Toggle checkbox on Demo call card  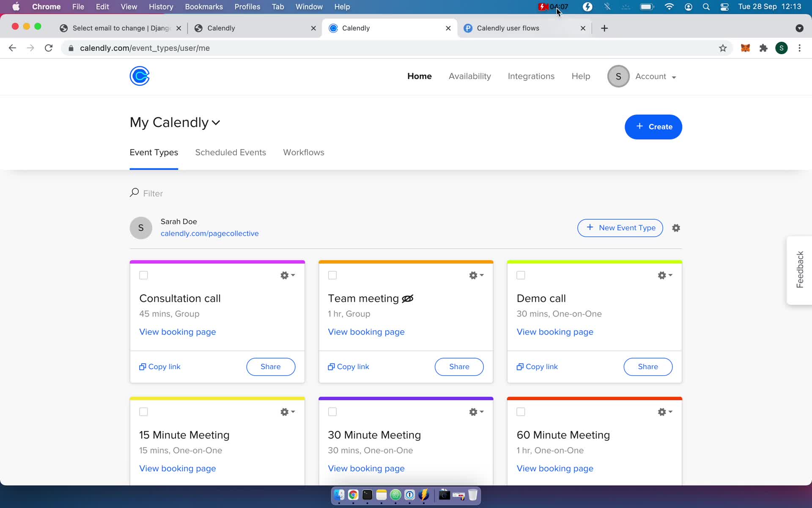[x=521, y=275]
